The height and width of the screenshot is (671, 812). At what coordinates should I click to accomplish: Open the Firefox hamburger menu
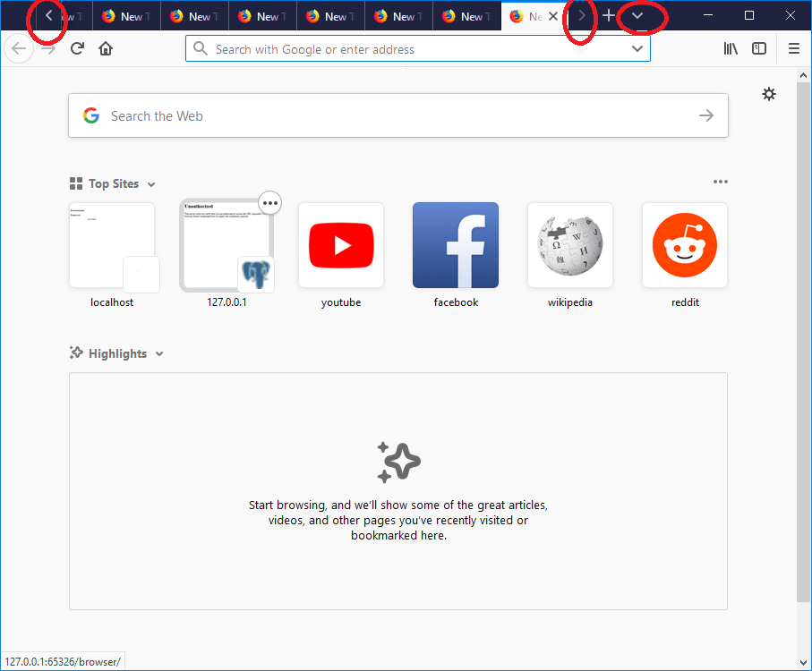tap(794, 48)
